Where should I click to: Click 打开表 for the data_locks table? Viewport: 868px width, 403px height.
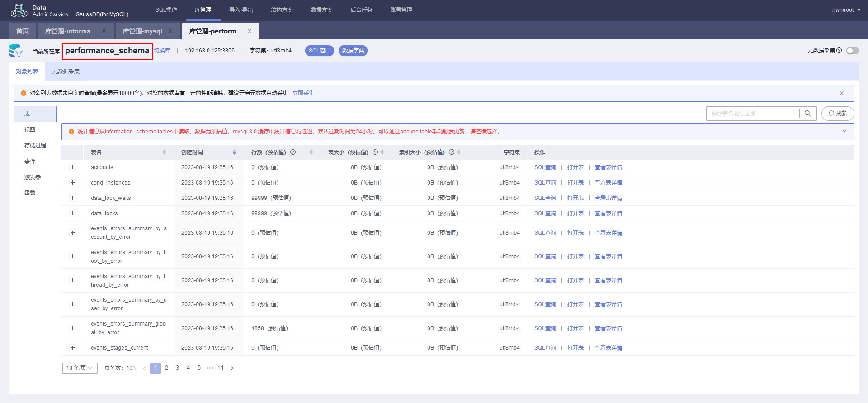[x=576, y=213]
